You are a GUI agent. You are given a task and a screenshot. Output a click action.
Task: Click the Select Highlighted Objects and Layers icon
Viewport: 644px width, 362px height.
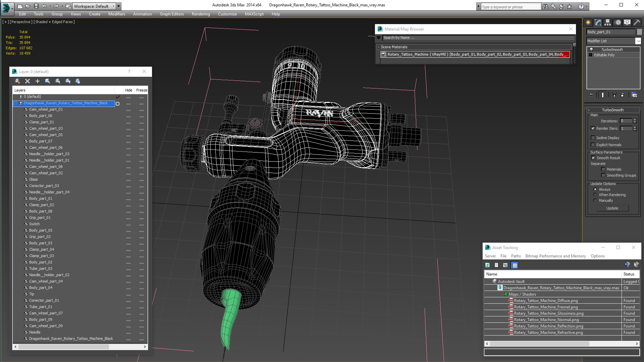click(x=48, y=81)
